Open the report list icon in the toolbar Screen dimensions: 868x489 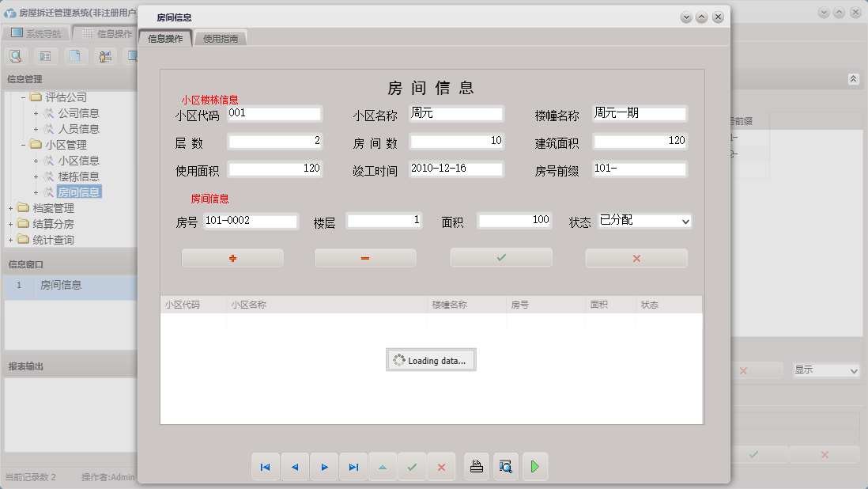pos(45,55)
